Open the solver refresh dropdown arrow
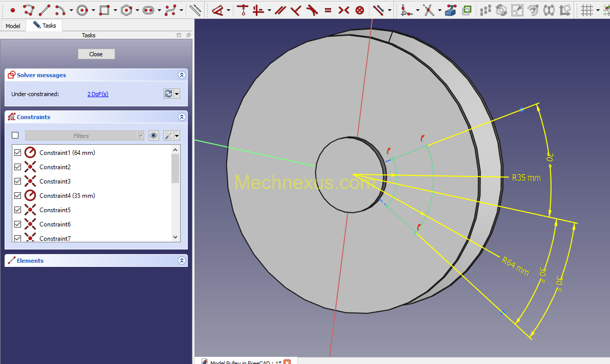 coord(177,94)
